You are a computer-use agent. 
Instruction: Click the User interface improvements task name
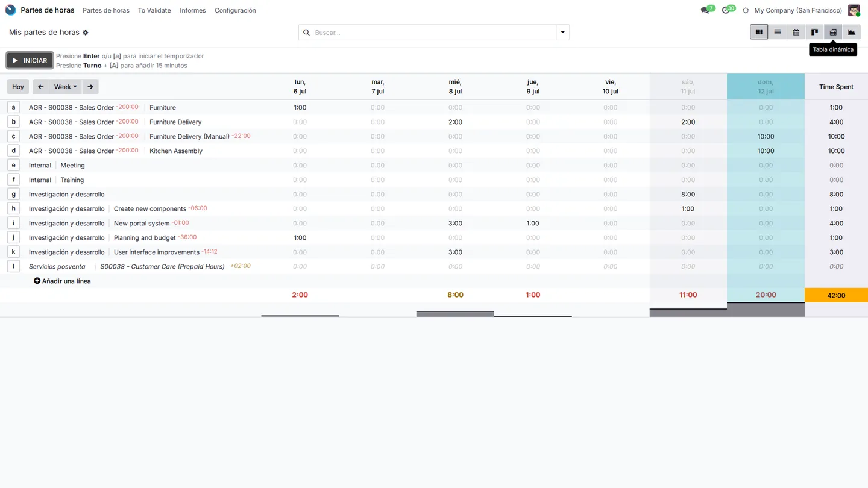(x=157, y=252)
